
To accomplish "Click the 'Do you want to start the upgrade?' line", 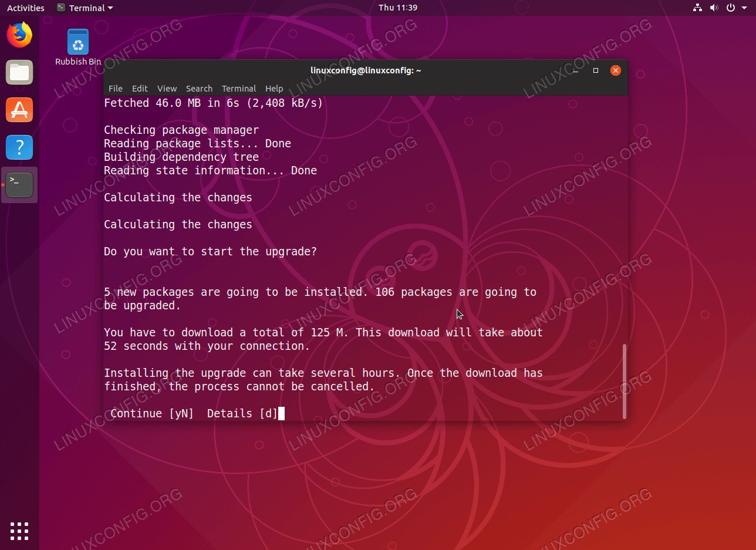I will (210, 251).
